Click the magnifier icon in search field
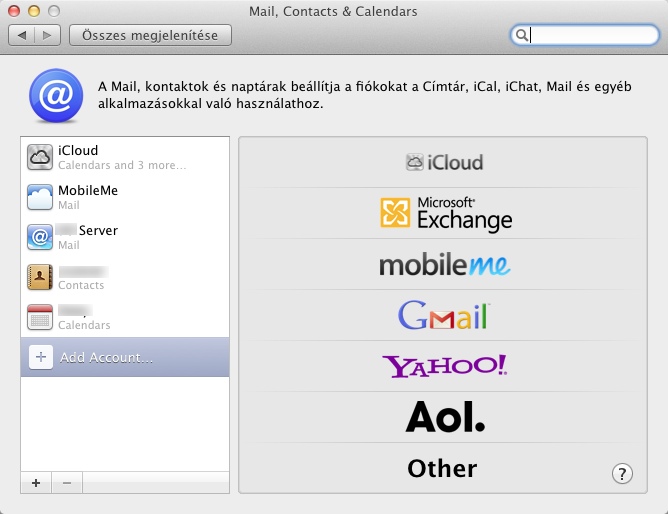Viewport: 668px width, 514px height. point(521,35)
